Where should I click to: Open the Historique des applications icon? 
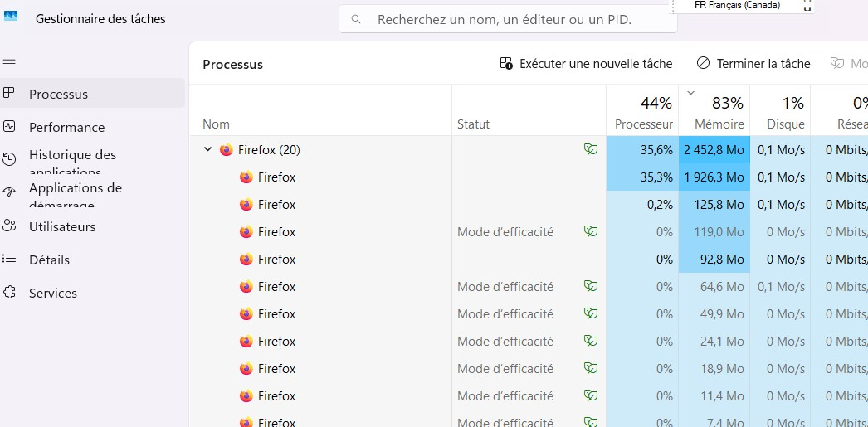(x=9, y=159)
